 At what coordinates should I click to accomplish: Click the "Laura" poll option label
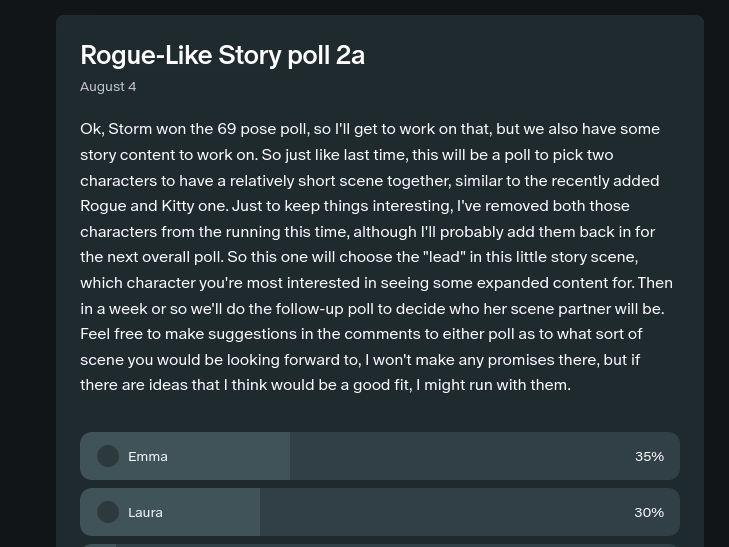[145, 512]
